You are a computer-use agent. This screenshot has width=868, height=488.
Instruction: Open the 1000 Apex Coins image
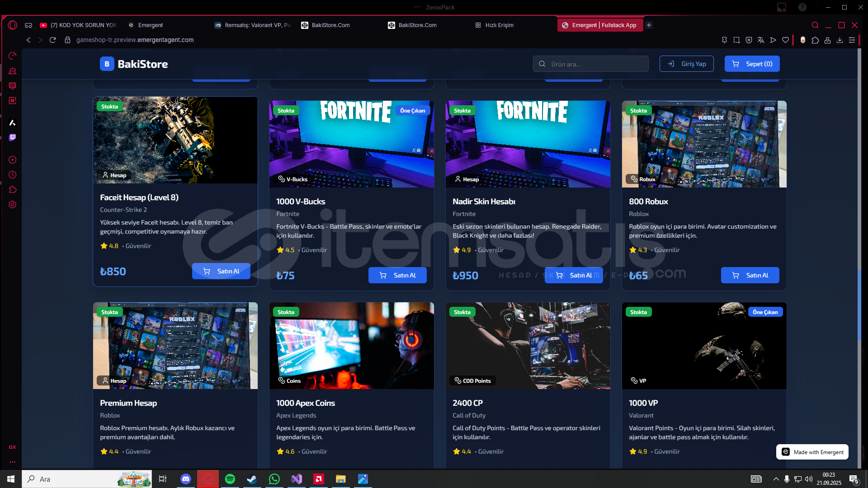[x=352, y=346]
